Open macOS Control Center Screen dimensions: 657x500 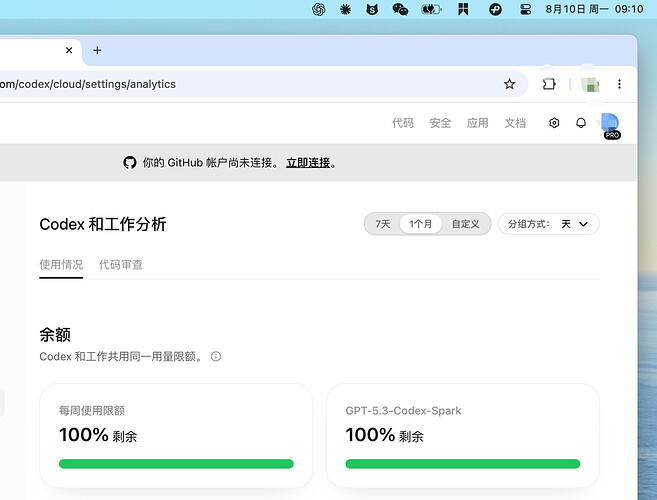(x=525, y=9)
